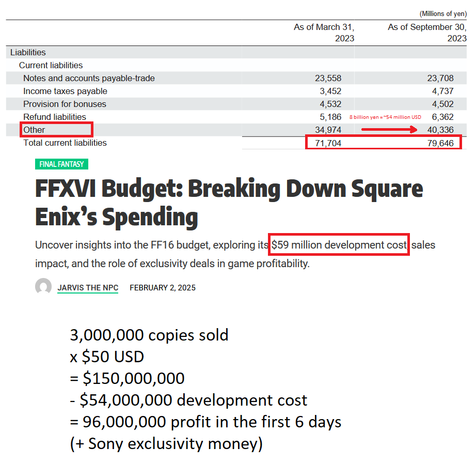Click the 79,646 total liabilities value
Screen dimensions: 476x463
(x=440, y=143)
